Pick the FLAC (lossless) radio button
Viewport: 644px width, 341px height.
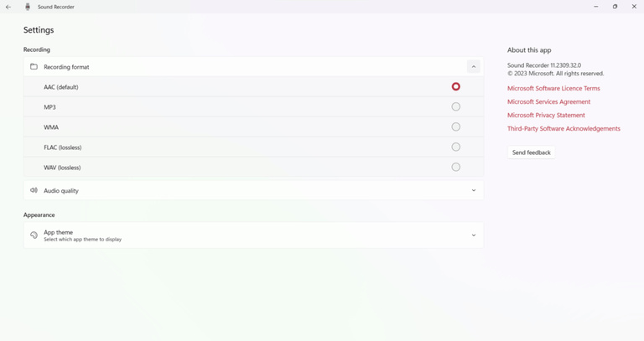point(455,147)
